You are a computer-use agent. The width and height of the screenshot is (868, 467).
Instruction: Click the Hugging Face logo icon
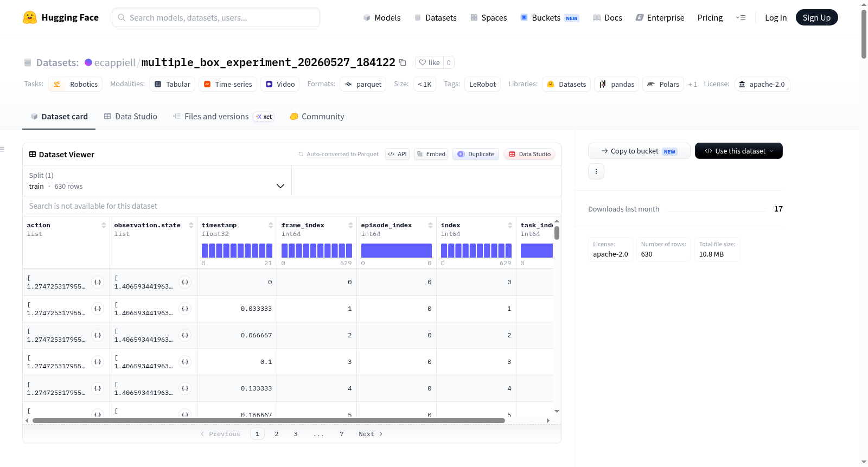[30, 17]
